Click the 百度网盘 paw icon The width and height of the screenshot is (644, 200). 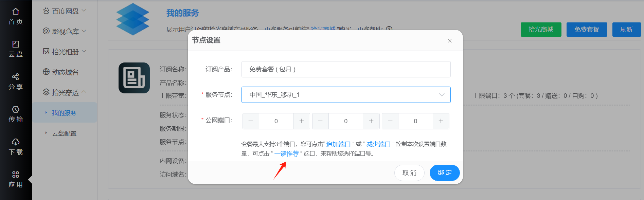coord(46,11)
